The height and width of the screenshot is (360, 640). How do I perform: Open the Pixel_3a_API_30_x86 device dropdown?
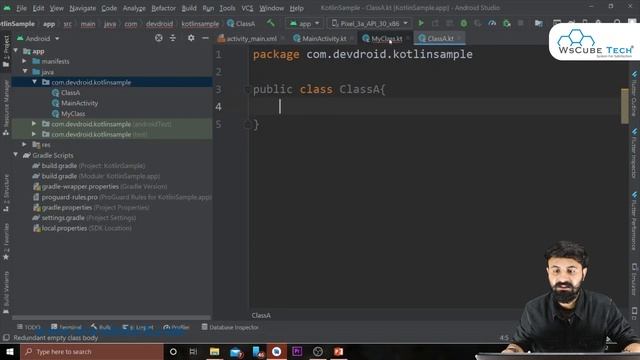click(x=369, y=23)
